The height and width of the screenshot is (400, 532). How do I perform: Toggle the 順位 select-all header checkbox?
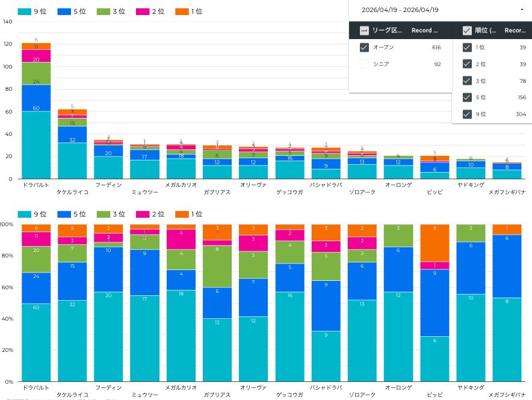(466, 31)
